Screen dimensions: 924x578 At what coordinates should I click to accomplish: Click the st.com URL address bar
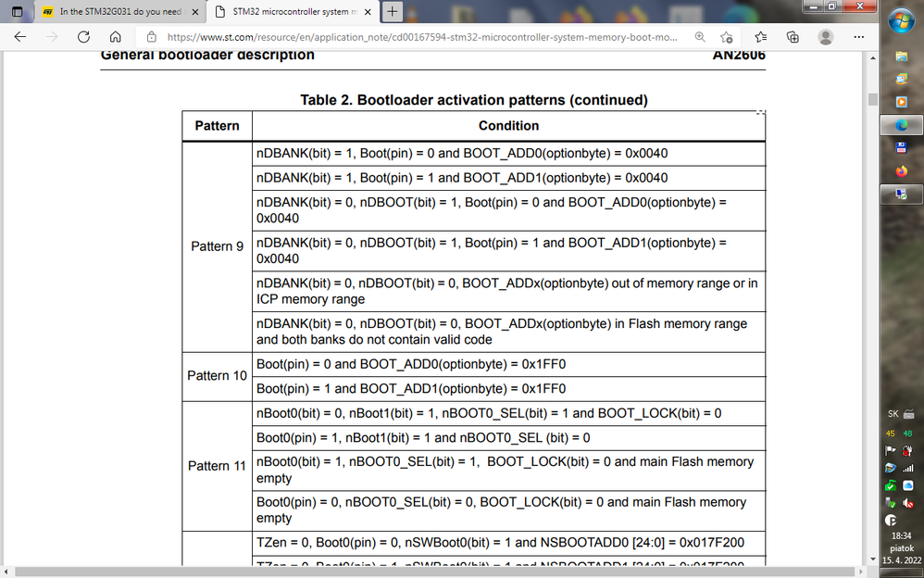pyautogui.click(x=422, y=37)
